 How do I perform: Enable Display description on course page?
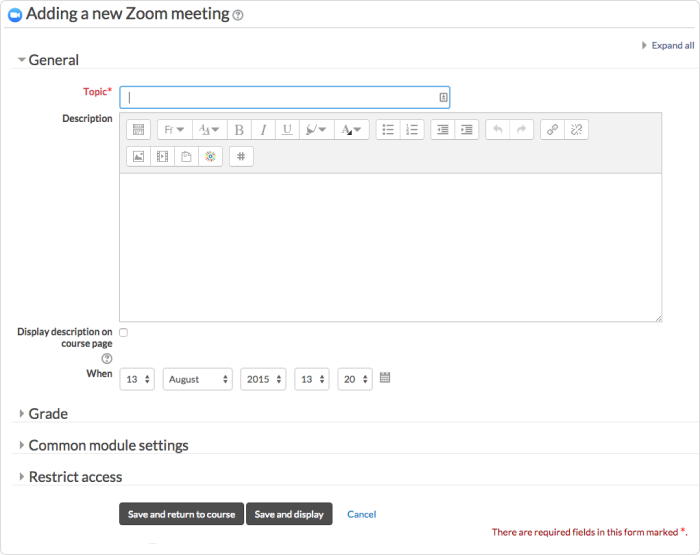click(x=124, y=332)
